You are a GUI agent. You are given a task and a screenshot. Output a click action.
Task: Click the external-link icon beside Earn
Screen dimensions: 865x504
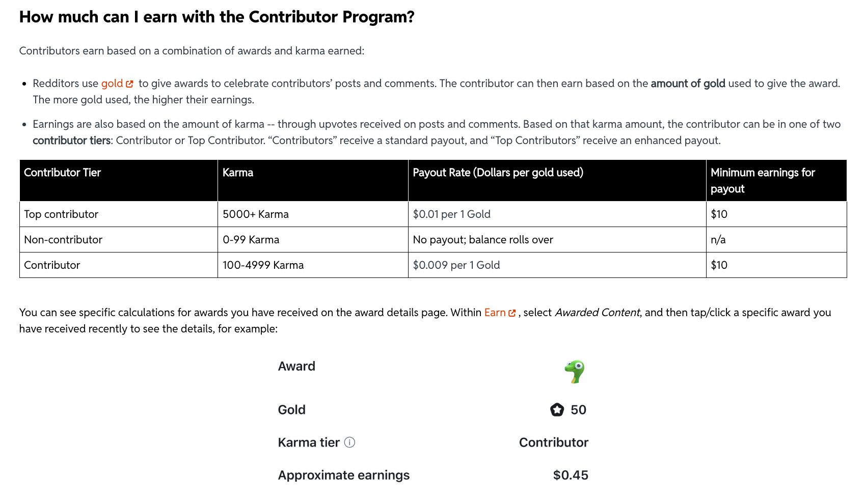coord(512,313)
